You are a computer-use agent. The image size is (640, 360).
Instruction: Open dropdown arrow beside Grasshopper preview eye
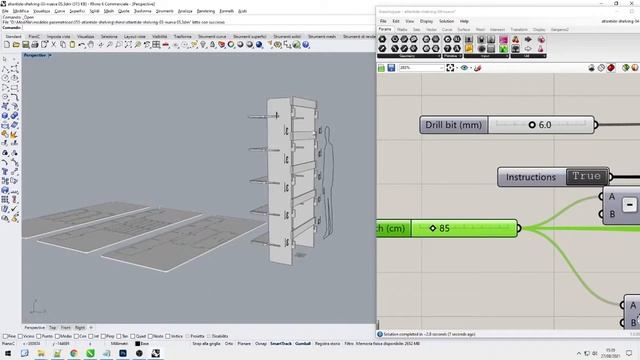[x=471, y=68]
